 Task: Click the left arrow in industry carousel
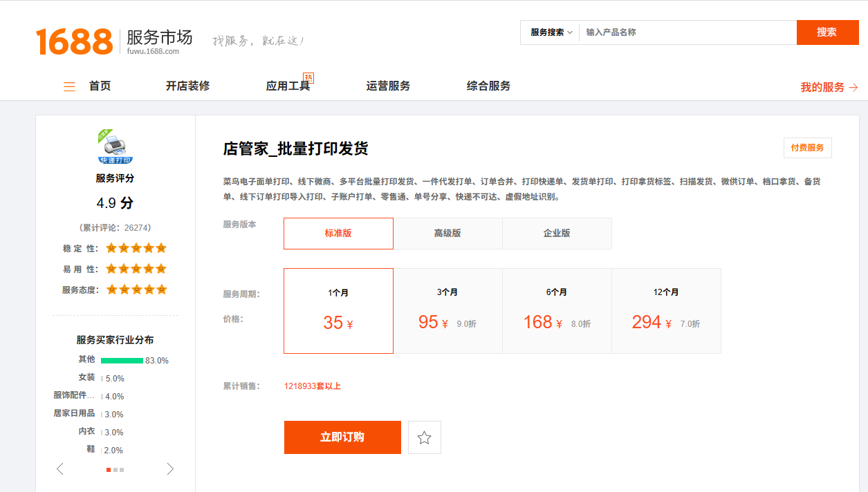pos(60,469)
